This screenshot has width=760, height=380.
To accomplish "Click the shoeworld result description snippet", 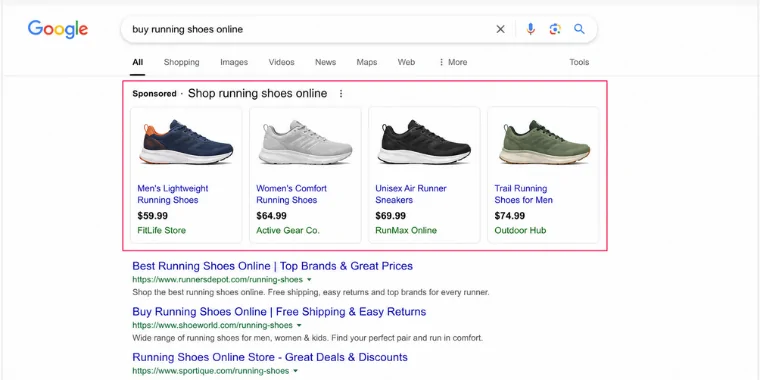I will pyautogui.click(x=307, y=338).
